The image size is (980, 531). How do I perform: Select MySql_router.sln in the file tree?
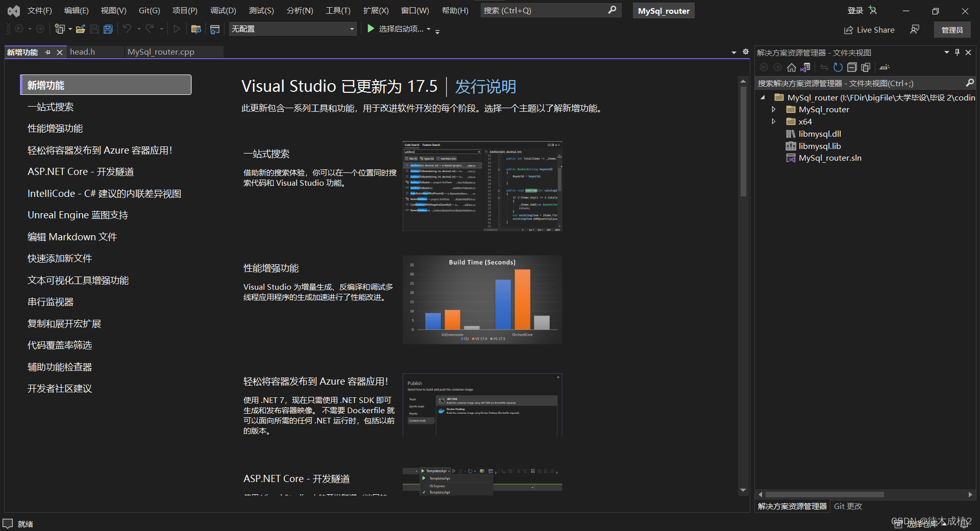point(830,158)
